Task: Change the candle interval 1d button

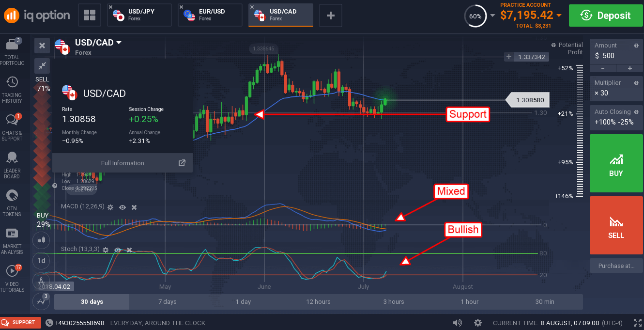Action: [x=42, y=260]
